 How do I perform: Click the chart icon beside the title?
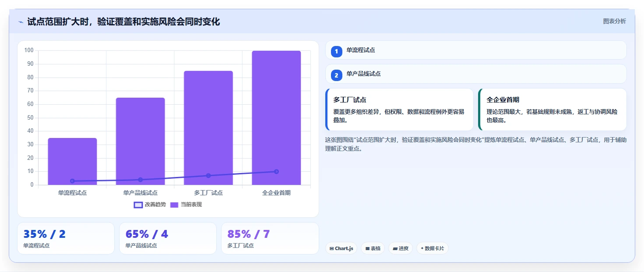(21, 22)
